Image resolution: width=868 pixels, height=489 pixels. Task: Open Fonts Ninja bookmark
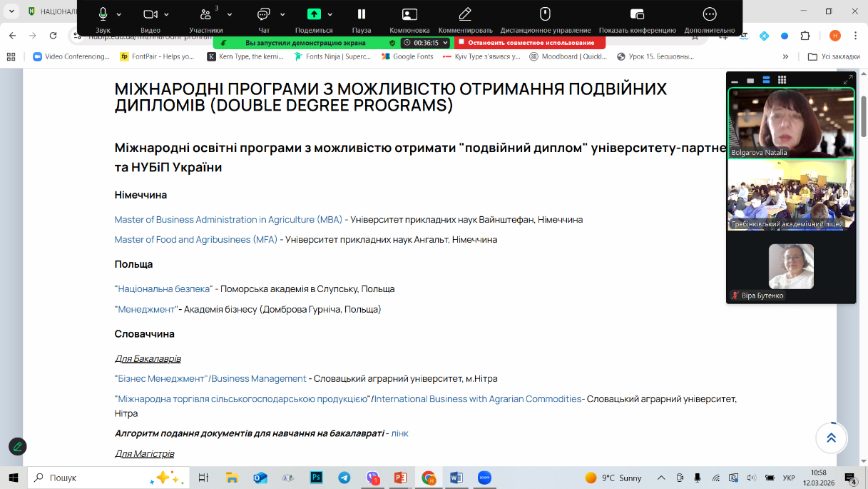point(332,56)
